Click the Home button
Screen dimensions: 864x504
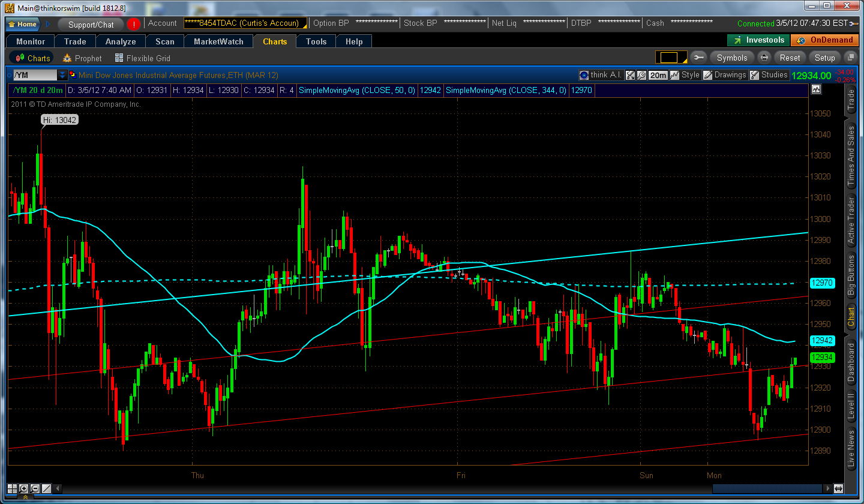point(23,25)
